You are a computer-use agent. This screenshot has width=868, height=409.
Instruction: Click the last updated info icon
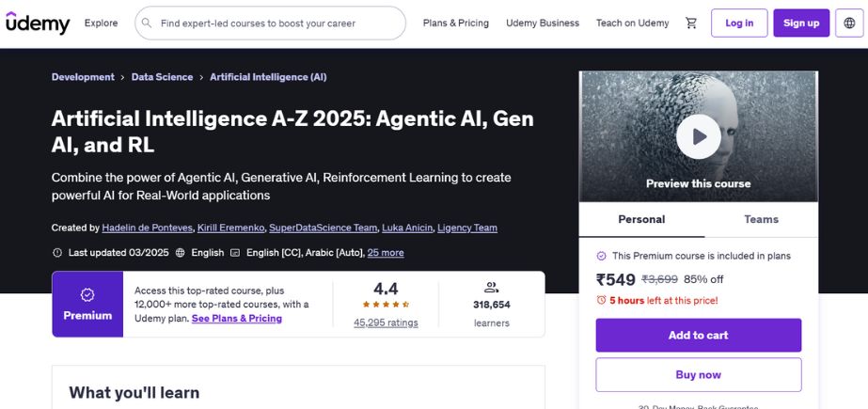(x=57, y=252)
